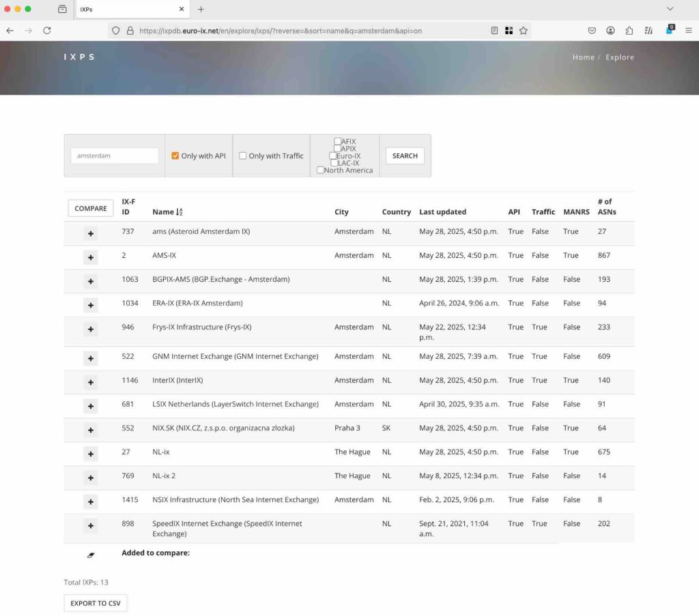Click the blue extension icon with badge

coord(670,30)
